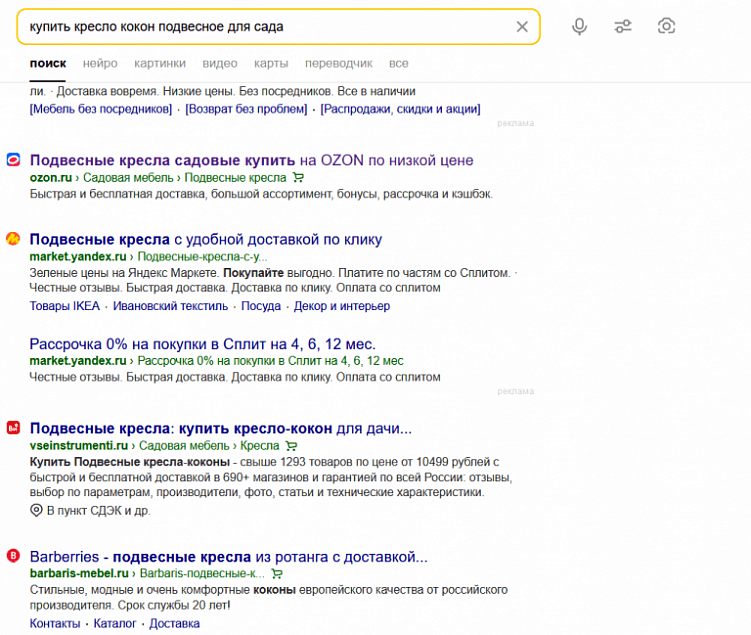Open the Мебель без посредников link
Viewport: 751px width, 635px height.
[101, 109]
